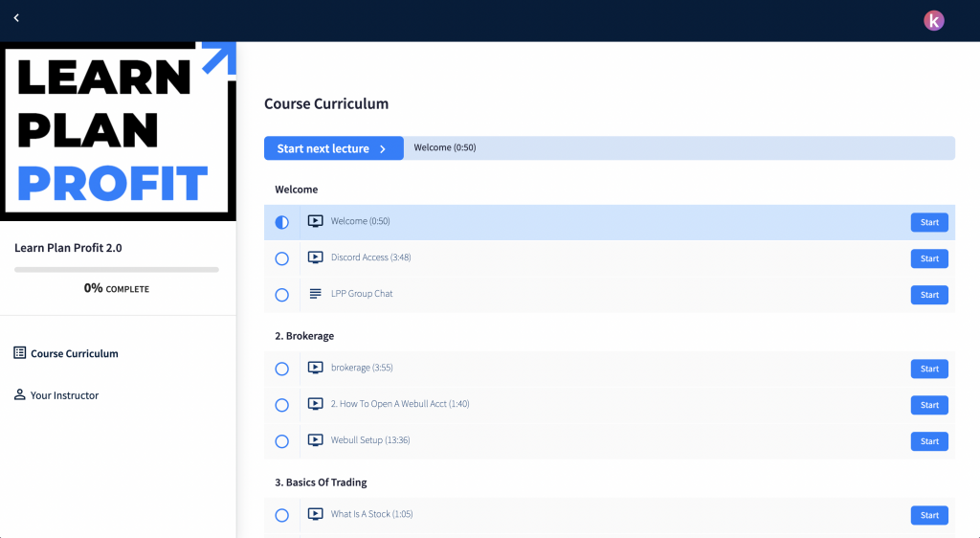This screenshot has height=538, width=980.
Task: Toggle half-filled completion circle for Welcome lecture
Action: (x=282, y=222)
